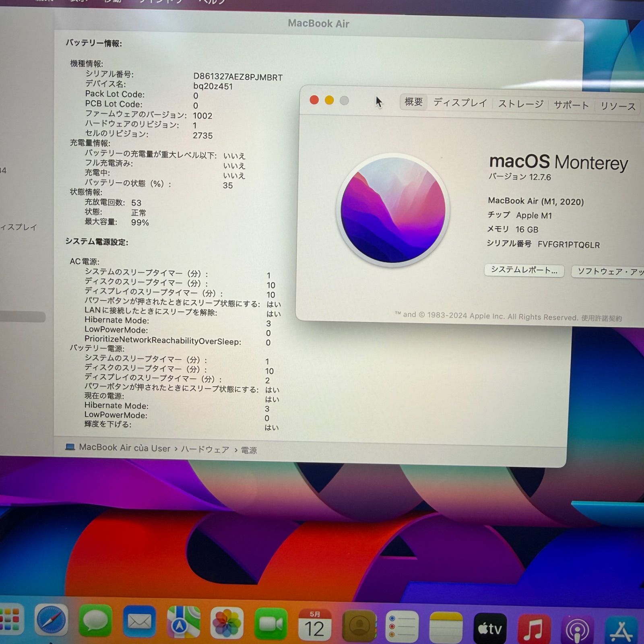Open the サポート tab

571,105
